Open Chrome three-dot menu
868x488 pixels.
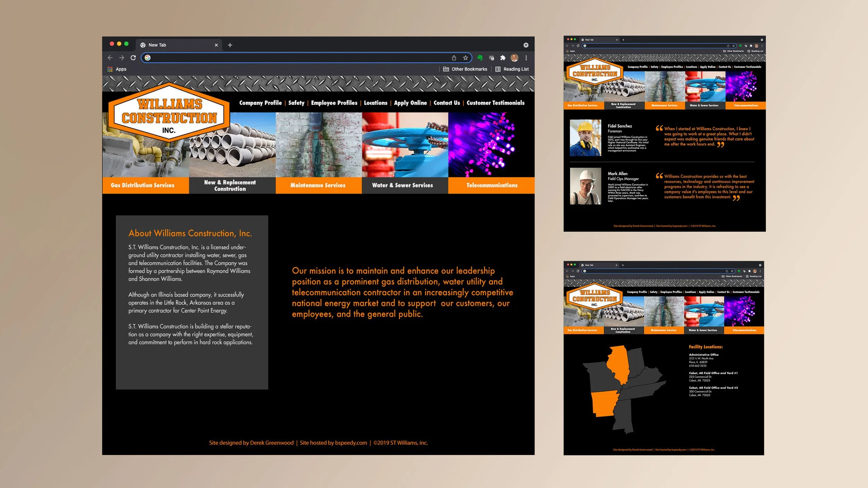pyautogui.click(x=526, y=58)
